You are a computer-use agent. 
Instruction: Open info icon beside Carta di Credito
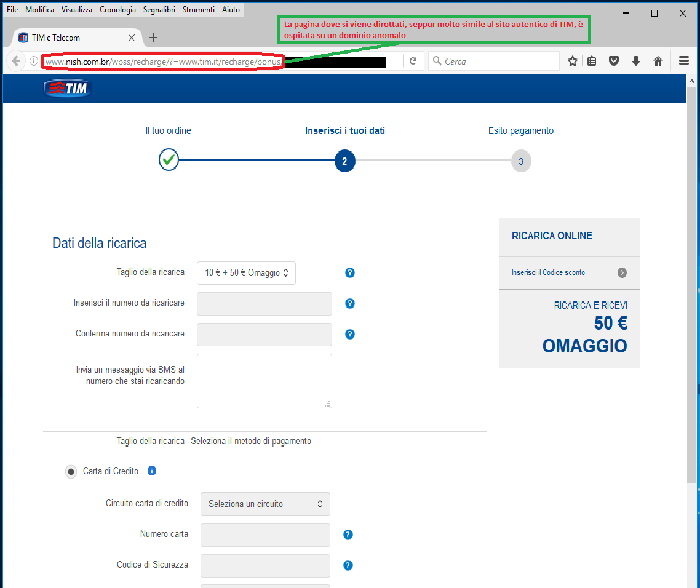click(x=152, y=471)
